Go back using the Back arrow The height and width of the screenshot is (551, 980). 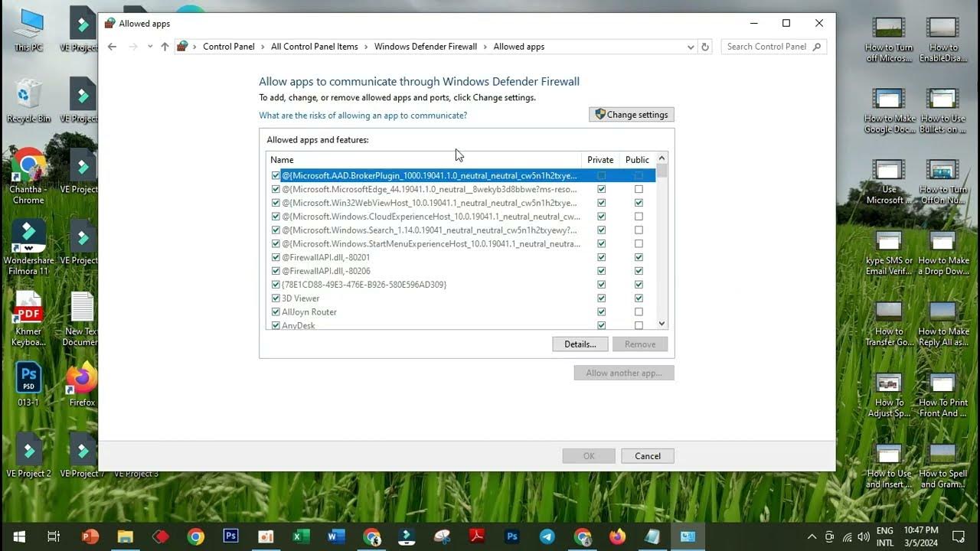(112, 47)
